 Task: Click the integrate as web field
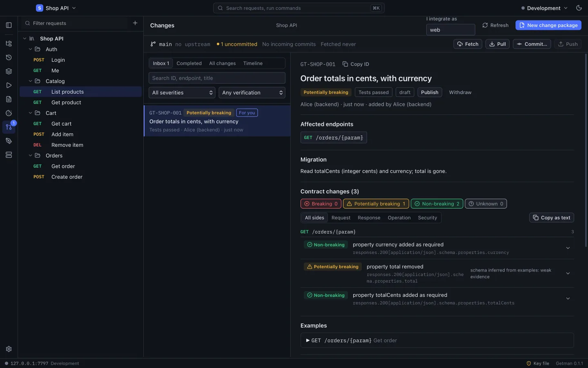coord(450,30)
